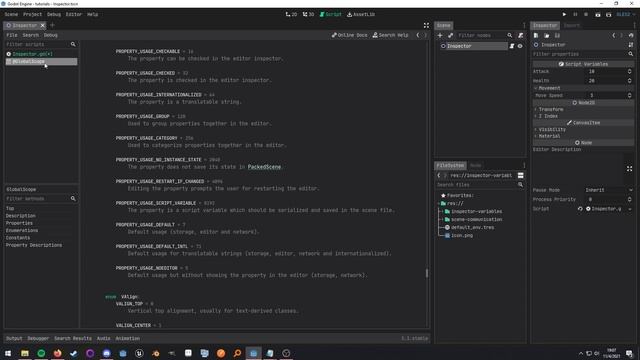Add a new node in Scene dock
The width and height of the screenshot is (640, 360).
pos(440,36)
